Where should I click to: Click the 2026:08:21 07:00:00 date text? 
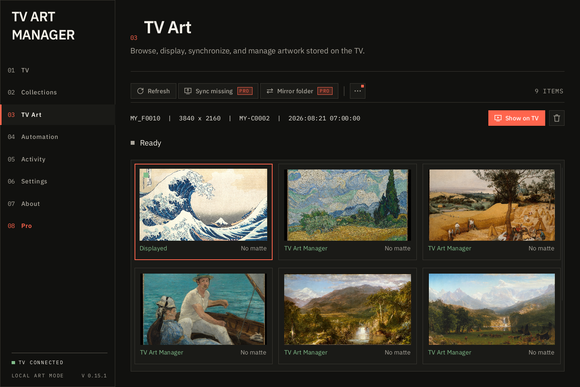pyautogui.click(x=324, y=118)
